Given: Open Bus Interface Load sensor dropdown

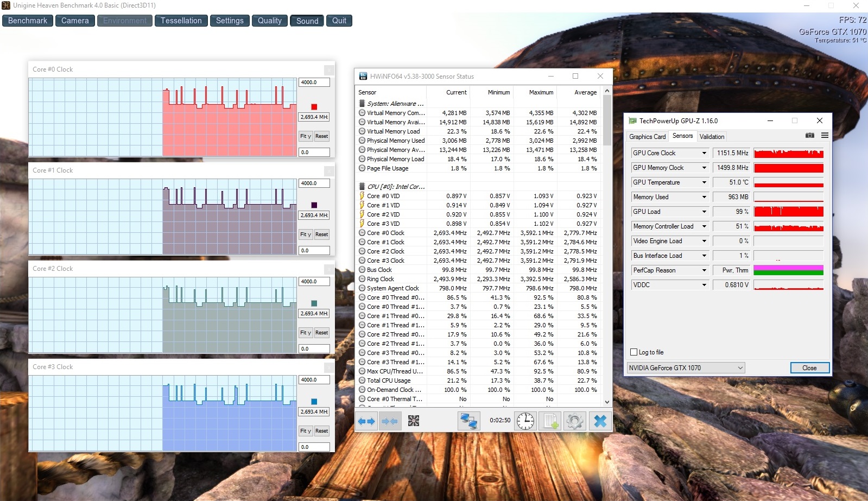Looking at the screenshot, I should click(704, 256).
